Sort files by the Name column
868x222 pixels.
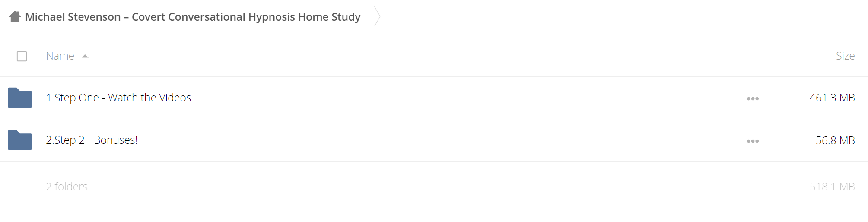(60, 56)
